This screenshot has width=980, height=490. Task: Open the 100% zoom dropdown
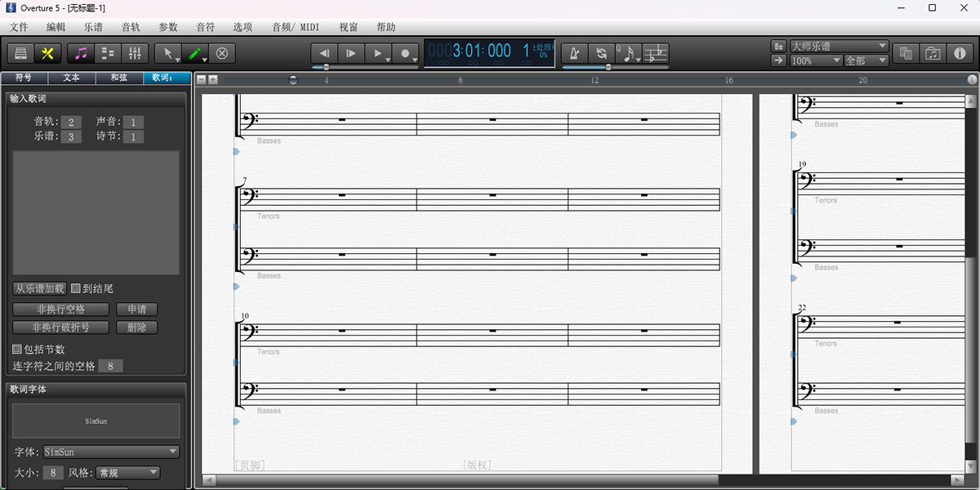[814, 60]
